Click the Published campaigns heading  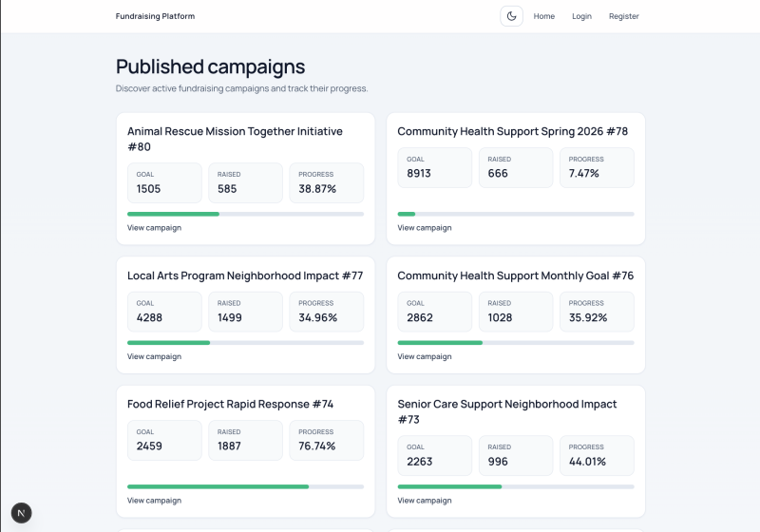210,66
